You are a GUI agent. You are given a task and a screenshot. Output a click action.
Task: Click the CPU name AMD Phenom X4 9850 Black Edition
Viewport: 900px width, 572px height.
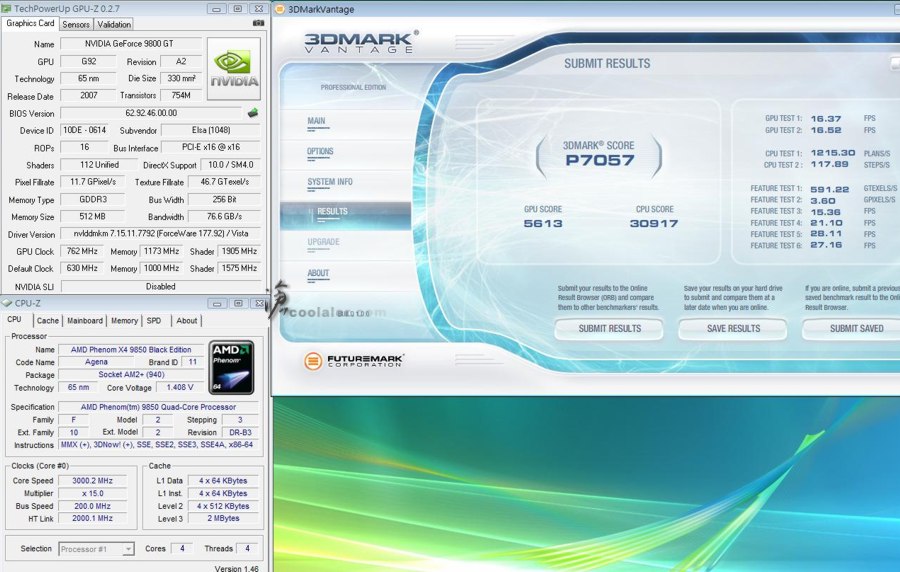pyautogui.click(x=131, y=349)
